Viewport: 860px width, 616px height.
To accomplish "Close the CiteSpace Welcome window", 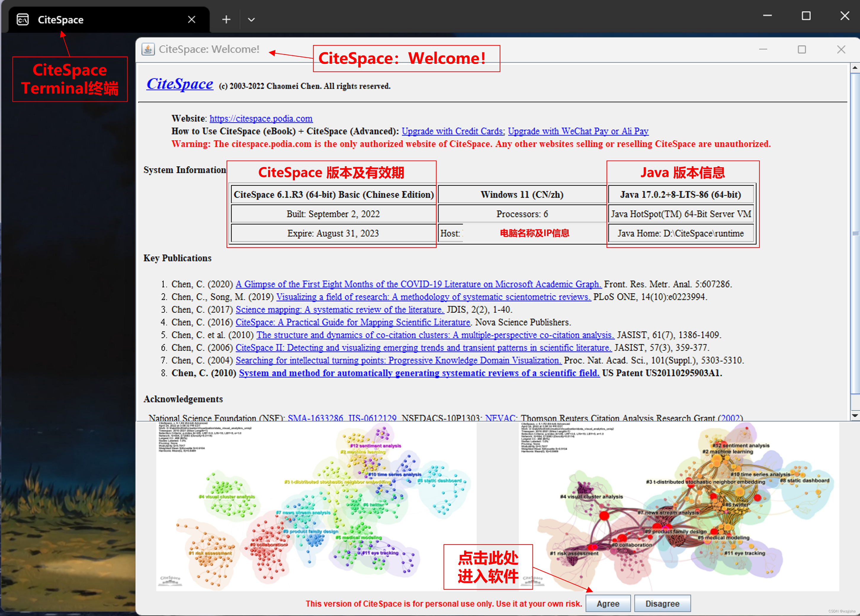I will pos(841,49).
